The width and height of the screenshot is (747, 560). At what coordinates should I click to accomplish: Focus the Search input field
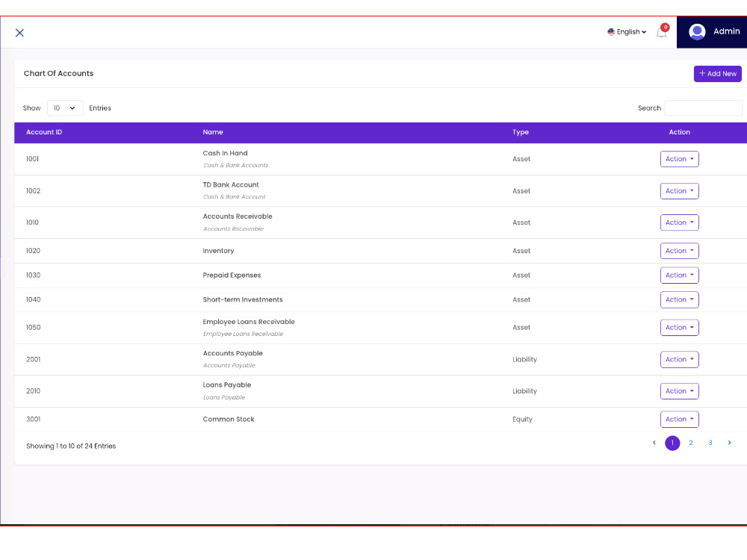coord(703,108)
